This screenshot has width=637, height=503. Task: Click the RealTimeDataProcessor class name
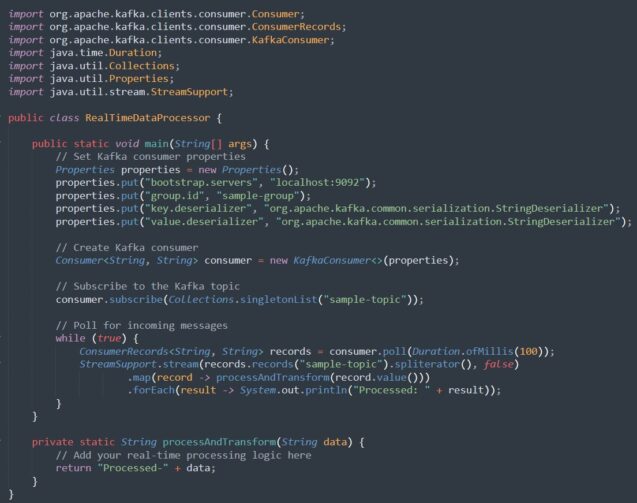[x=147, y=118]
